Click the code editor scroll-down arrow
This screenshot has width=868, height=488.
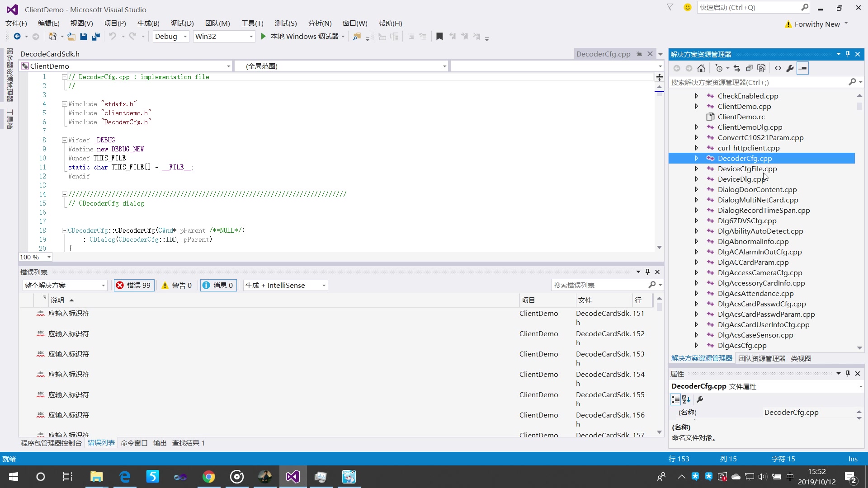click(x=659, y=248)
